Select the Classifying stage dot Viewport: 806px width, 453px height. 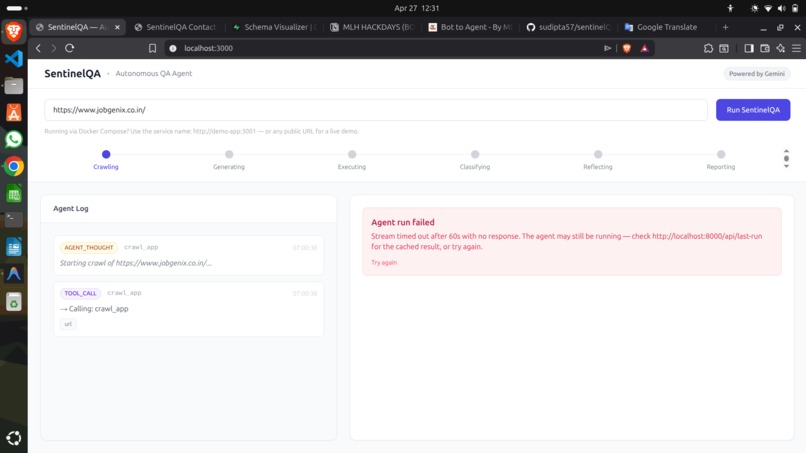click(475, 154)
